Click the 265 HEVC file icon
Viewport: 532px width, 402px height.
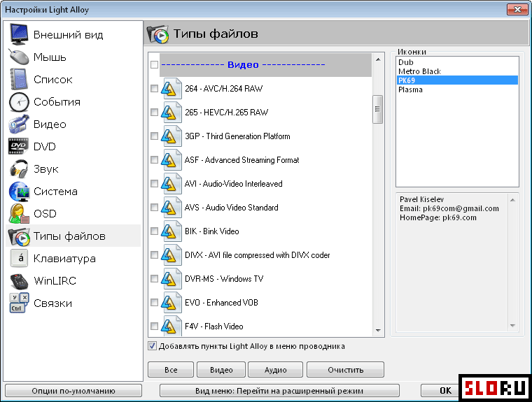tap(171, 112)
